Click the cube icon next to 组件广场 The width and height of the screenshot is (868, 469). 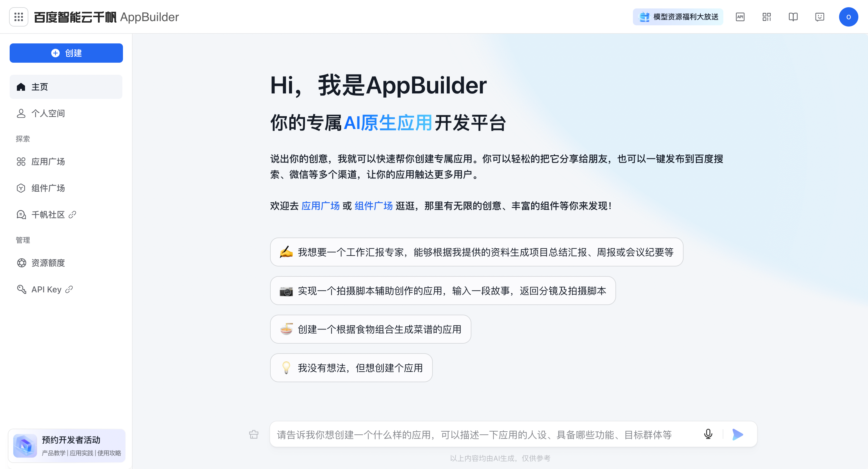click(21, 188)
